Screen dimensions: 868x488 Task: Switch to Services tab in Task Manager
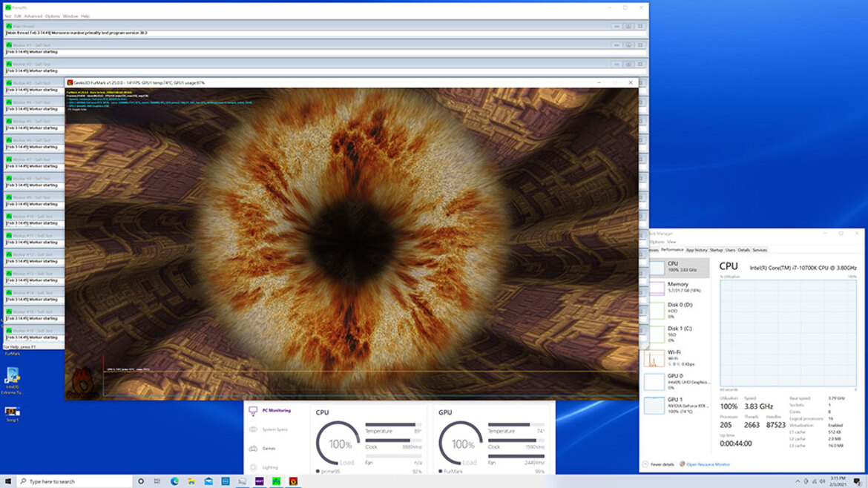tap(760, 250)
